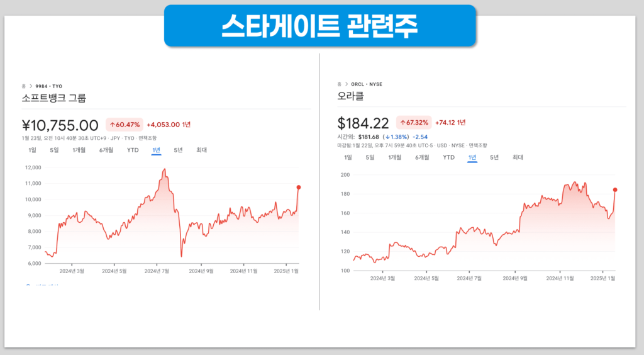
Task: Select 최대 range on SoftBank chart
Action: tap(202, 150)
